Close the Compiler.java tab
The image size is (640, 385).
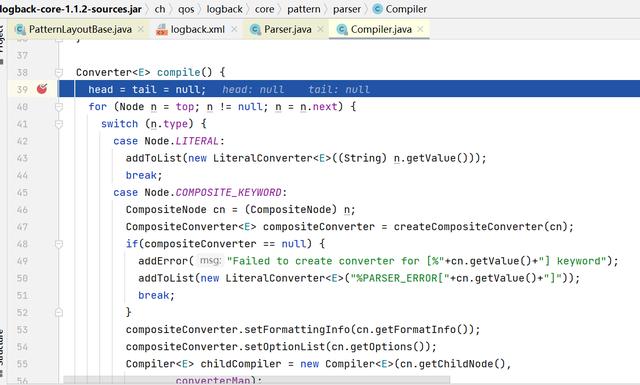tap(420, 29)
